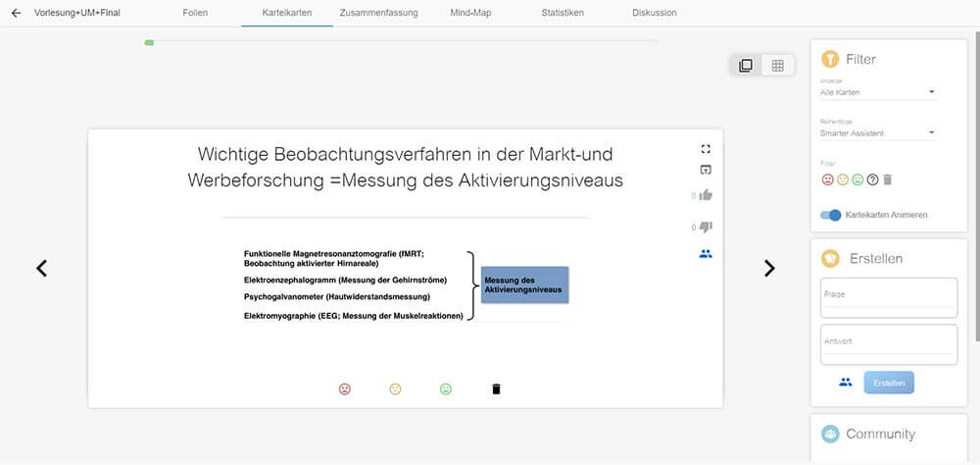Toggle Karteikarten Animieren switch
980x465 pixels.
click(x=830, y=215)
